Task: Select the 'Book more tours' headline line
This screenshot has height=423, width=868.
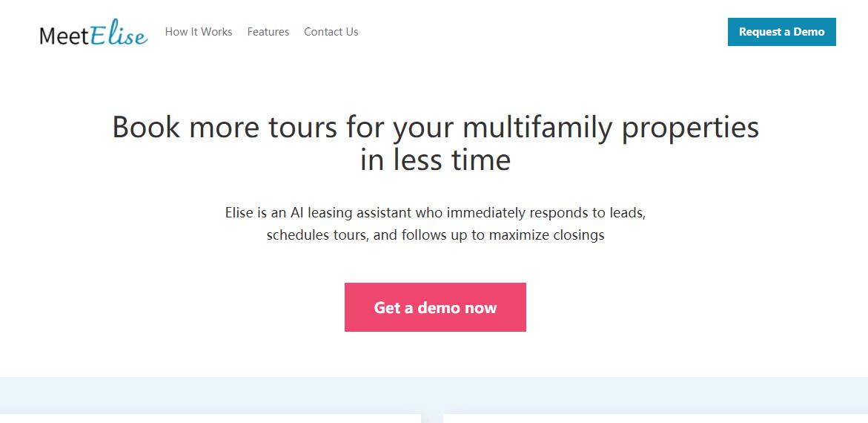Action: (435, 128)
